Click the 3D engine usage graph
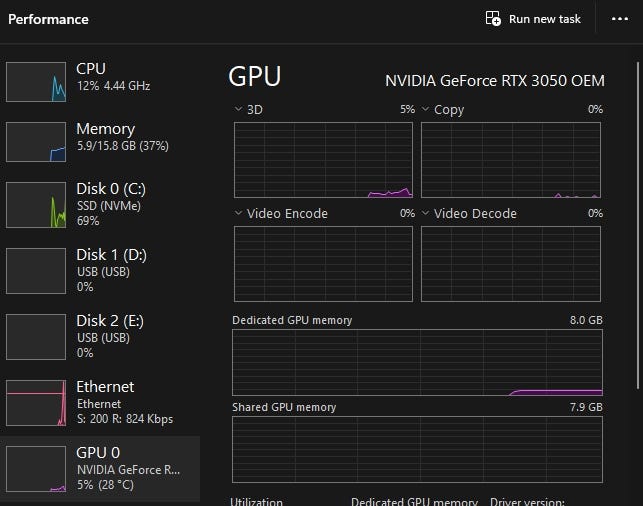The image size is (643, 506). [x=323, y=160]
